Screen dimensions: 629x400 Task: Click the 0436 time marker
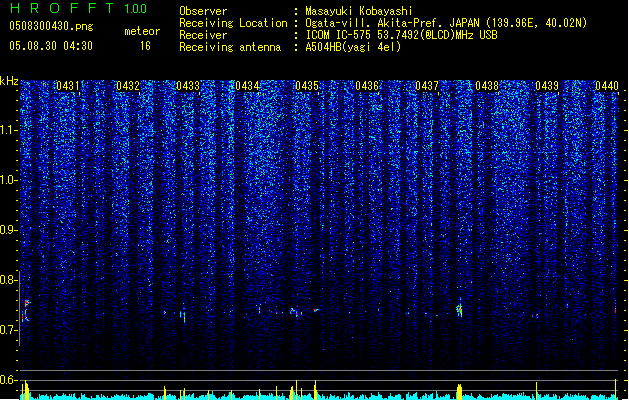click(367, 86)
